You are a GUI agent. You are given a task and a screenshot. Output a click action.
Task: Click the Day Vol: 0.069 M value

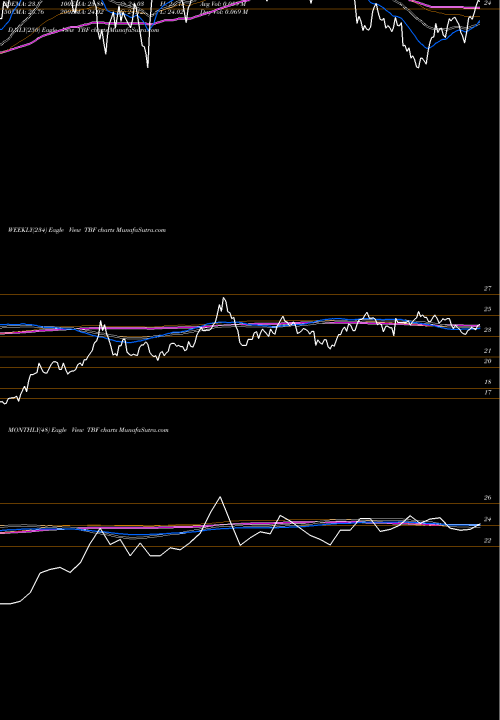[224, 12]
